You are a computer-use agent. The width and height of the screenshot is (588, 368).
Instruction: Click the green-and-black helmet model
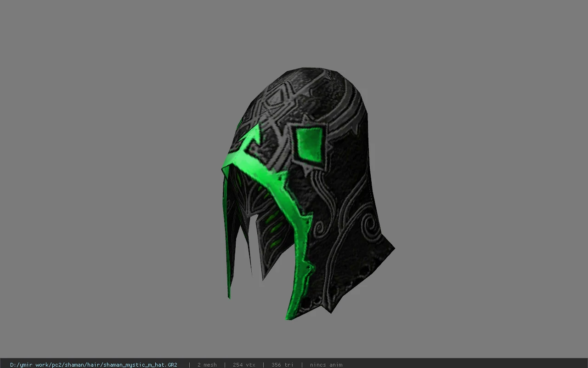point(308,193)
